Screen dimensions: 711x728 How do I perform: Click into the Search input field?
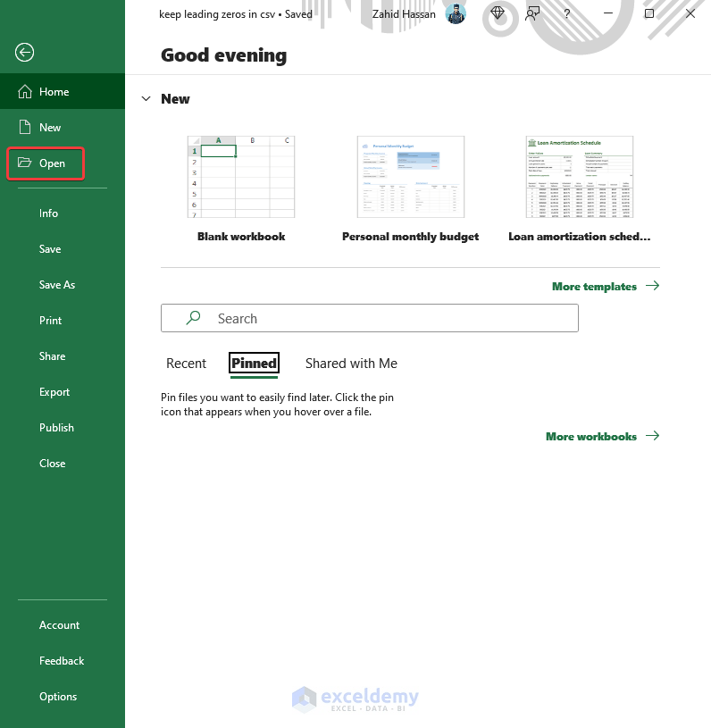point(369,318)
